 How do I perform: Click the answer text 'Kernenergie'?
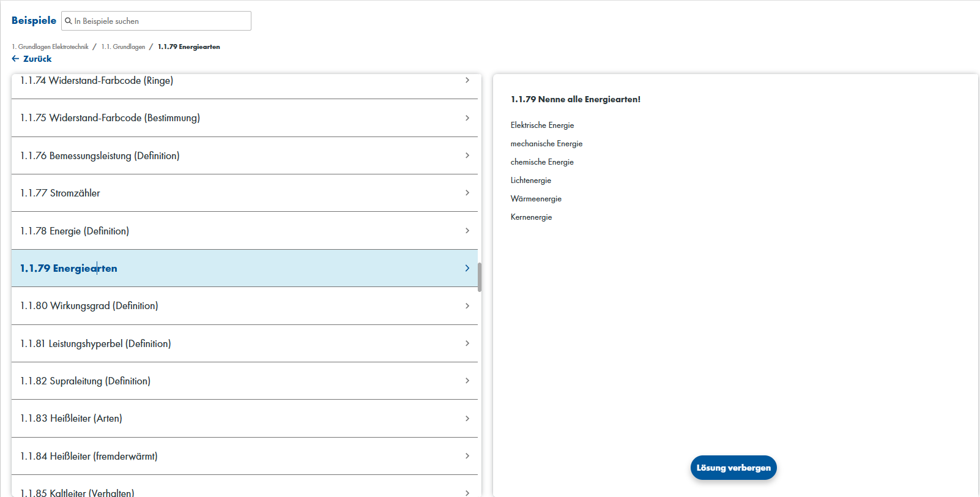pos(532,217)
